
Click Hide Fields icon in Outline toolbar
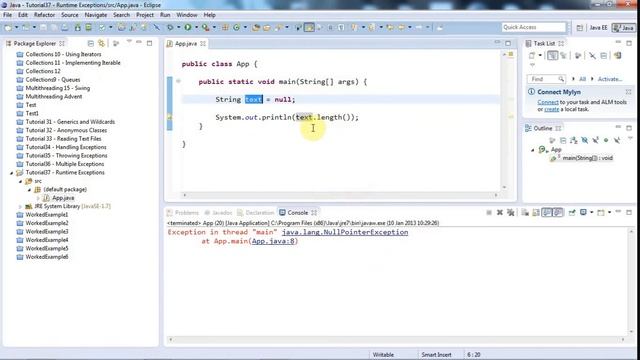(584, 140)
